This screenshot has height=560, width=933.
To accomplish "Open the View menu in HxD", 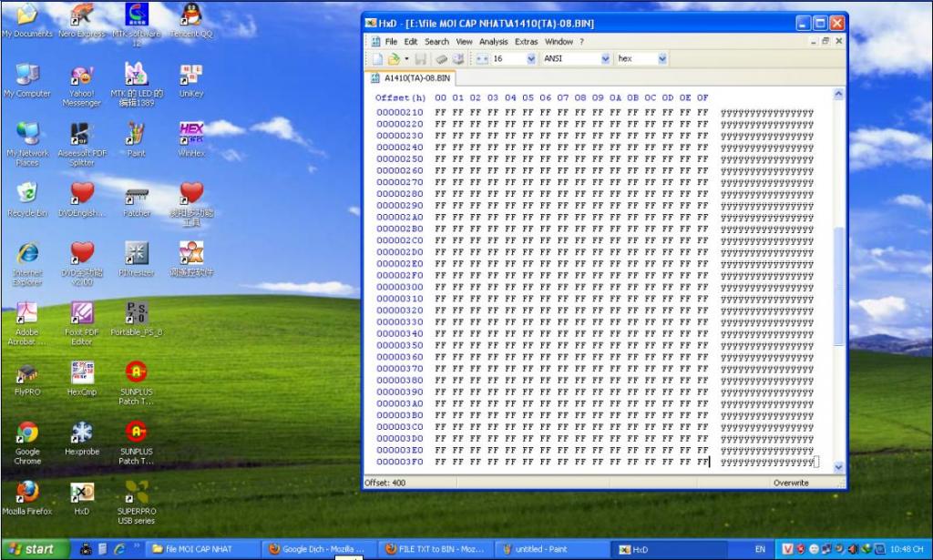I will (x=464, y=42).
